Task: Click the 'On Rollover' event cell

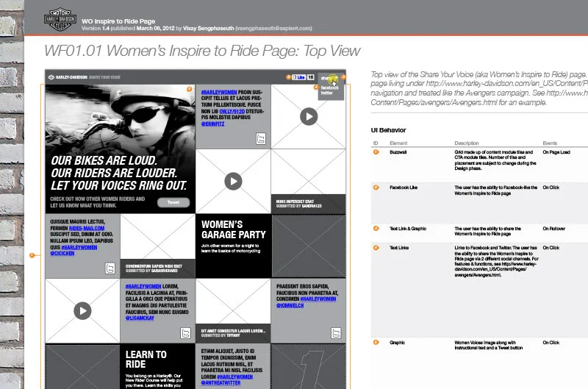Action: coord(553,229)
